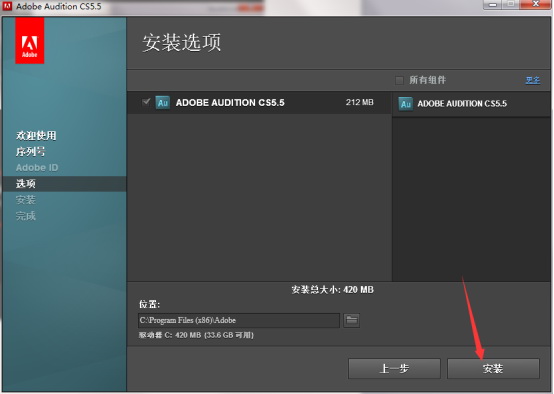
Task: Open the blue link beside 所有组件
Action: (533, 80)
